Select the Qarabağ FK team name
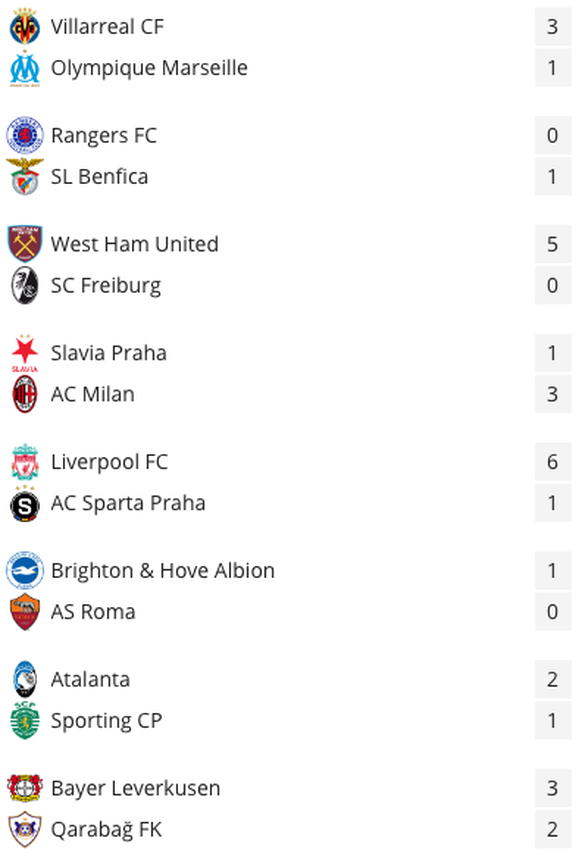 pos(107,830)
